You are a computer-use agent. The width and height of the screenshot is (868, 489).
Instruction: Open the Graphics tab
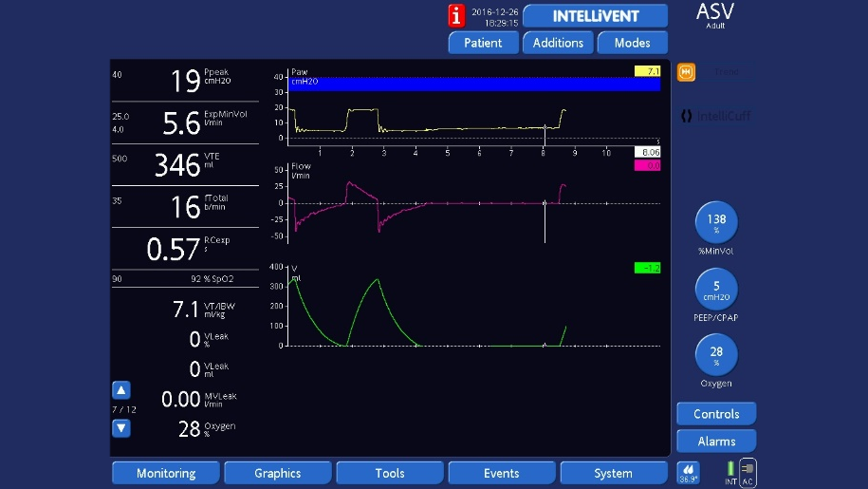click(278, 473)
